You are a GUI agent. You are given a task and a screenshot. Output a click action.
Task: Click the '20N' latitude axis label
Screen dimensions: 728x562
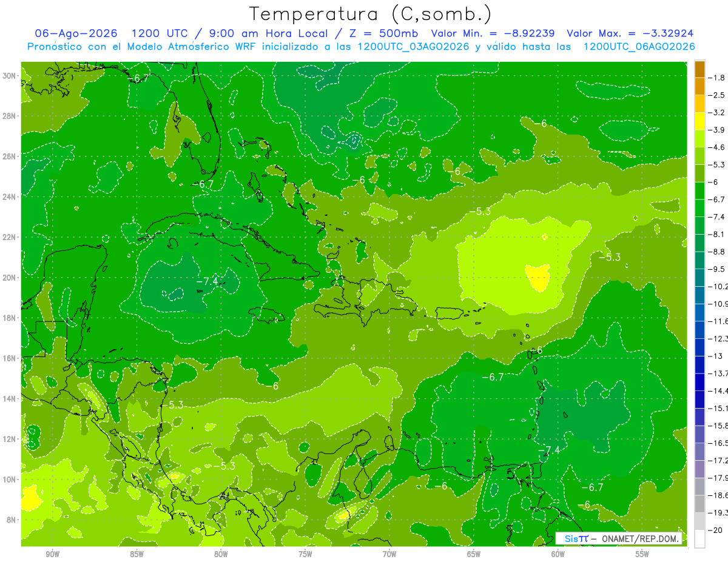pyautogui.click(x=10, y=278)
